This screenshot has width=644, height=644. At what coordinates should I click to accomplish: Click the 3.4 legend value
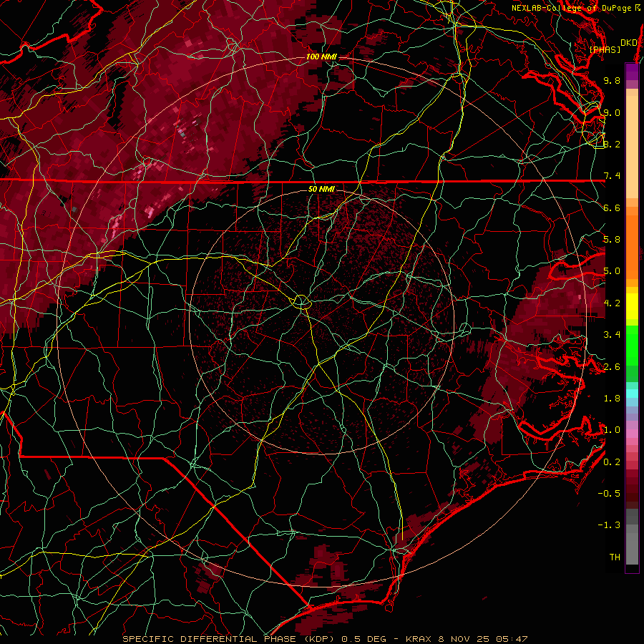612,335
